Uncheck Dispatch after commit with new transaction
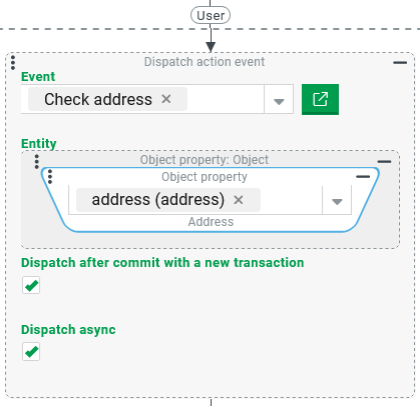420x406 pixels. pyautogui.click(x=31, y=285)
